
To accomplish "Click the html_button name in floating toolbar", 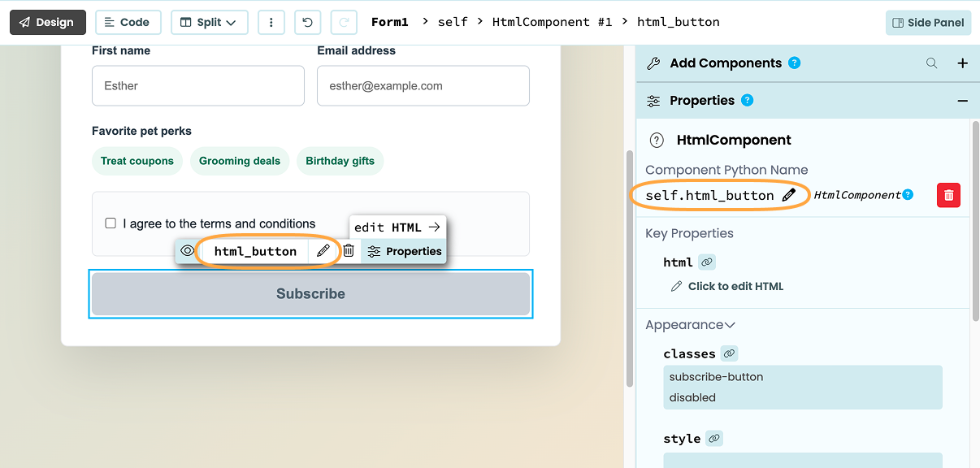I will [x=255, y=251].
